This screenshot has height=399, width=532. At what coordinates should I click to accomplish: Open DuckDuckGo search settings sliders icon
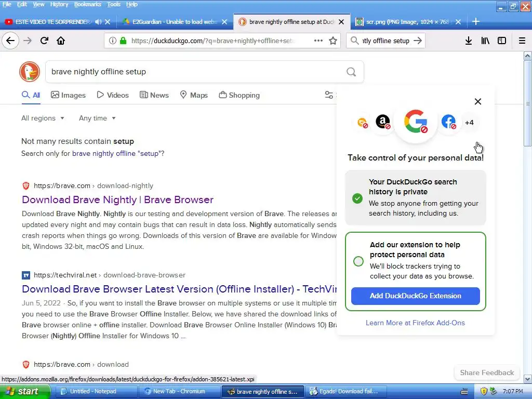pyautogui.click(x=329, y=95)
